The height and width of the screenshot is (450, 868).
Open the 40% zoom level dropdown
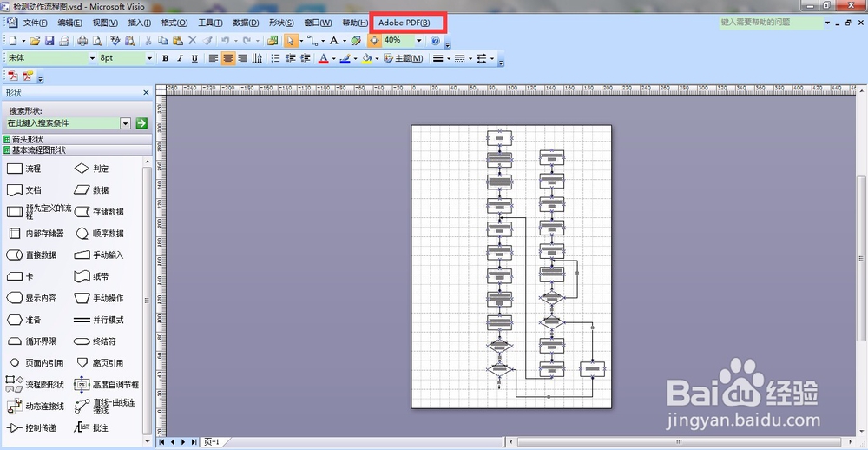[x=419, y=41]
